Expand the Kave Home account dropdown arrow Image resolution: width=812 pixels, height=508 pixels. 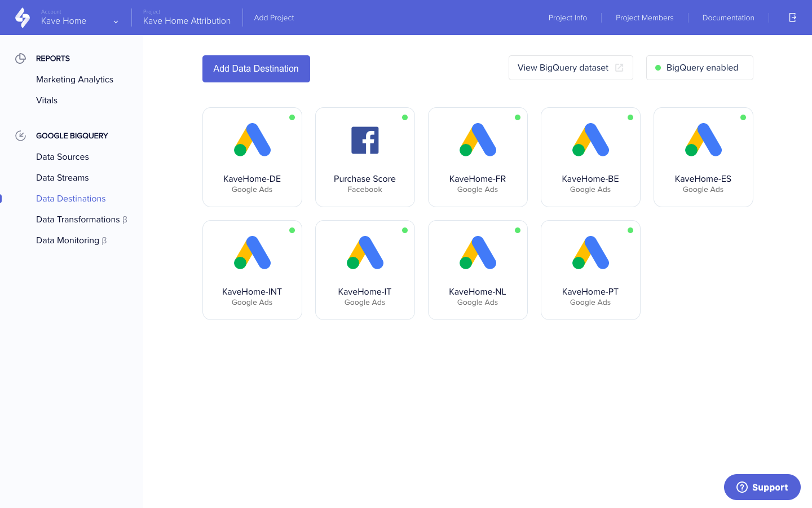116,22
